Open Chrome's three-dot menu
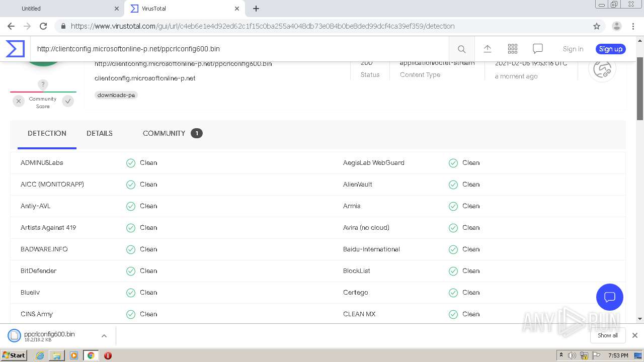 (634, 26)
